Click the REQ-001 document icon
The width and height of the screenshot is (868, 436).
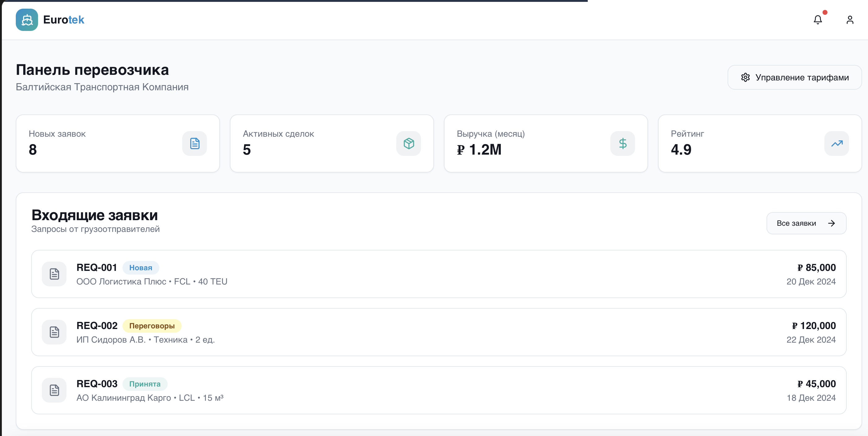point(54,274)
